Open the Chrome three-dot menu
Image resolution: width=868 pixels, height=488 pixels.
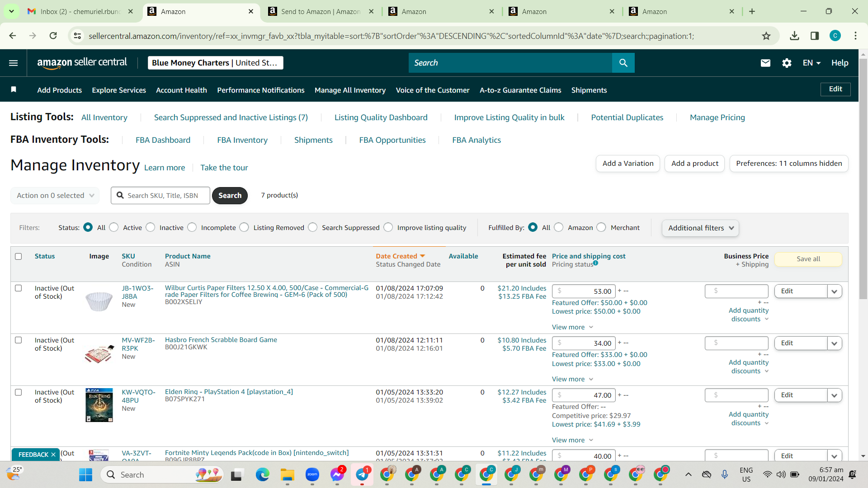[x=855, y=36]
